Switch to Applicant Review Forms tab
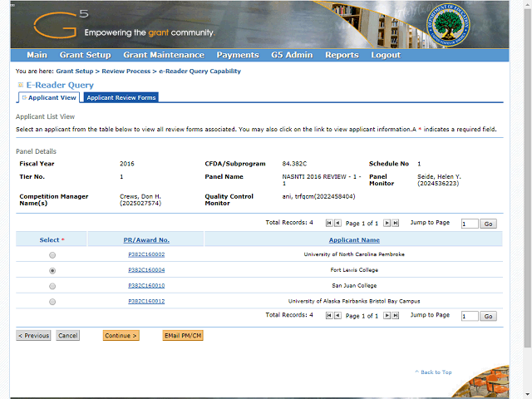This screenshot has width=532, height=399. 121,97
